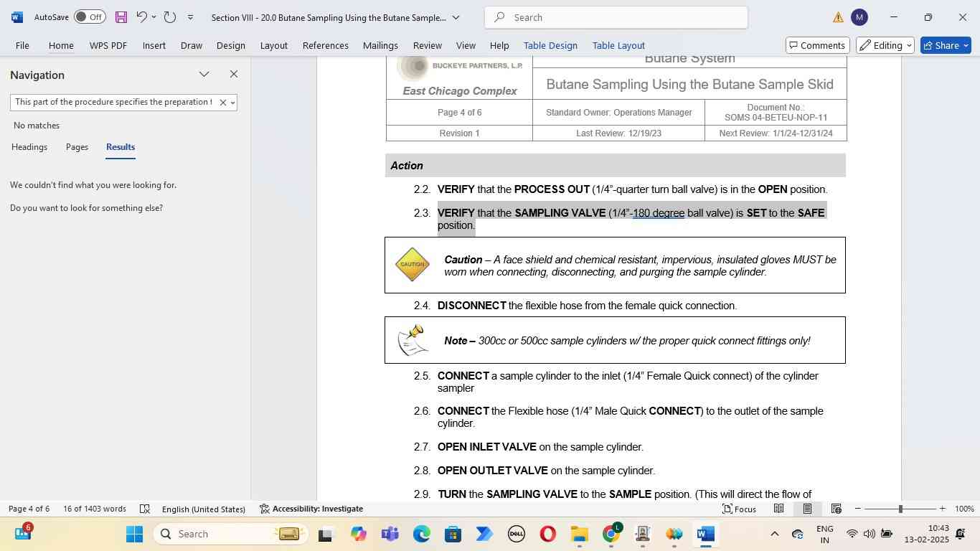Screen dimensions: 980x551
Task: Click the spelling proofing check icon
Action: point(144,509)
